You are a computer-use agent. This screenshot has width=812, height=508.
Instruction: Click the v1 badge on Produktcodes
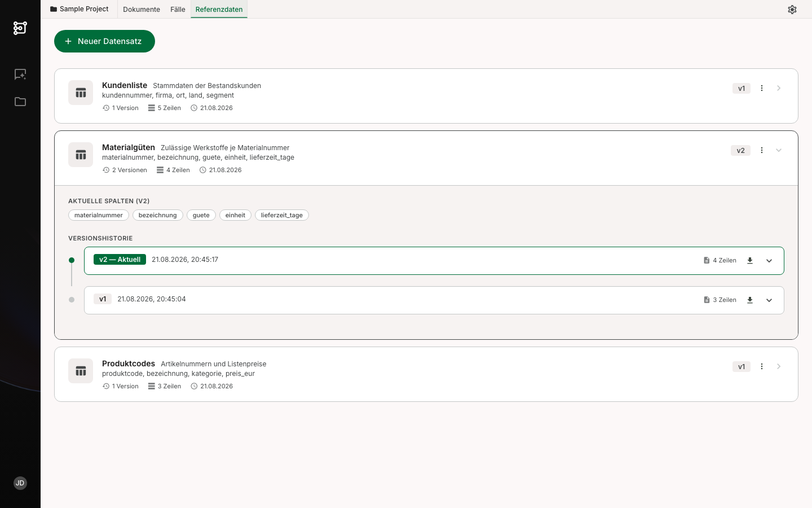pyautogui.click(x=742, y=366)
